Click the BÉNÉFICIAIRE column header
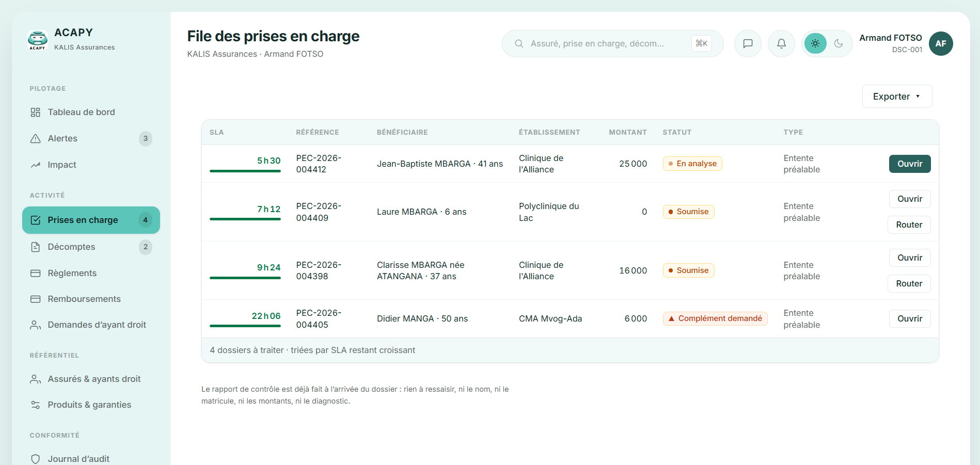Viewport: 980px width, 465px height. 402,132
